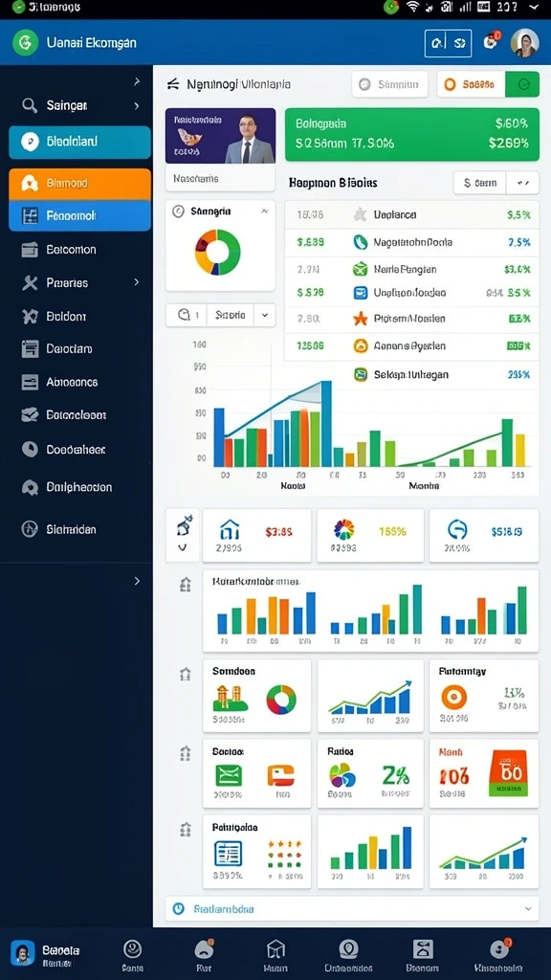Image resolution: width=551 pixels, height=980 pixels.
Task: Click the Stangria donut chart
Action: click(217, 252)
